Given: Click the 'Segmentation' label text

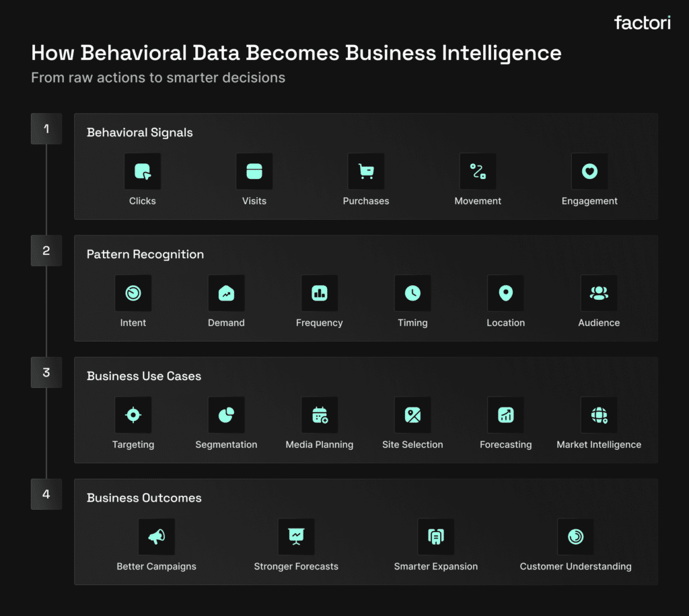Looking at the screenshot, I should [226, 445].
